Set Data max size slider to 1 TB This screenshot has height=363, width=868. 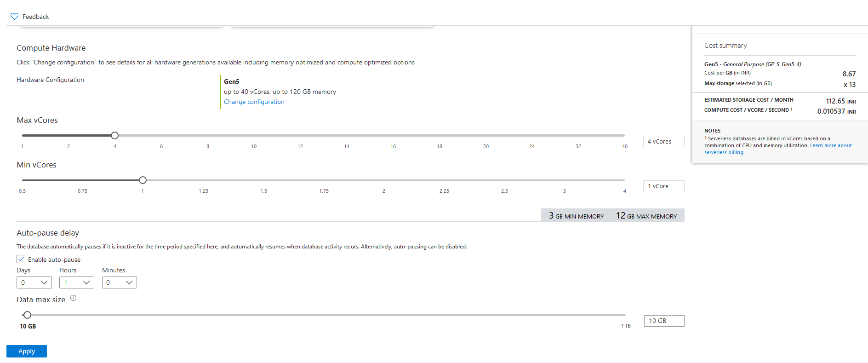[624, 315]
